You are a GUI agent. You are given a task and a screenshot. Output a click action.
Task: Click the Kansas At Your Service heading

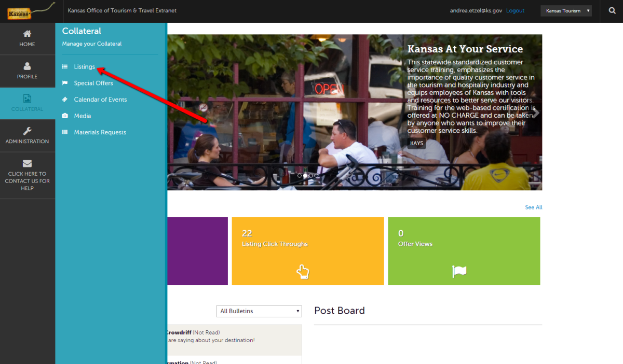[x=465, y=49]
